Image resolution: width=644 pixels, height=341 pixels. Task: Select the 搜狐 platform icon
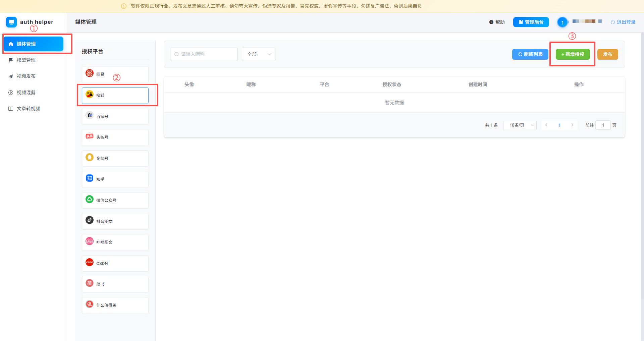[x=90, y=94]
